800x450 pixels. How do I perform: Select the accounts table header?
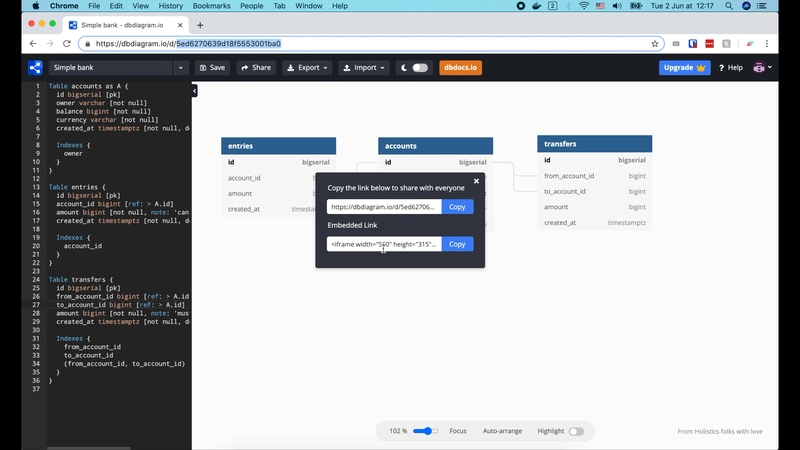pyautogui.click(x=435, y=146)
